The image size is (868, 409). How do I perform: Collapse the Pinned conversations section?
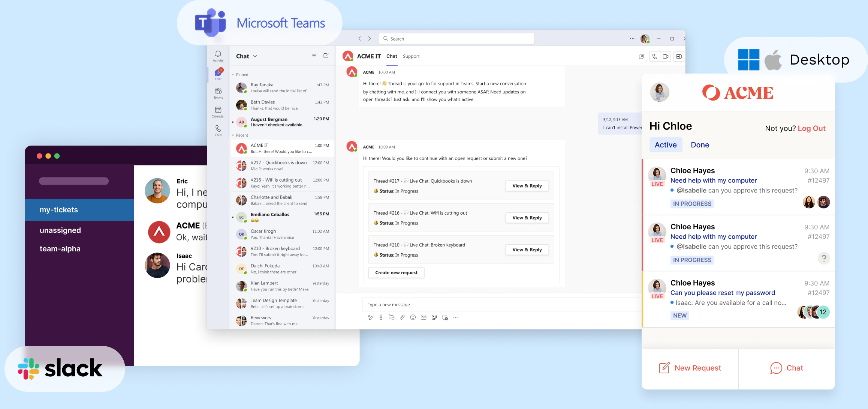click(233, 74)
